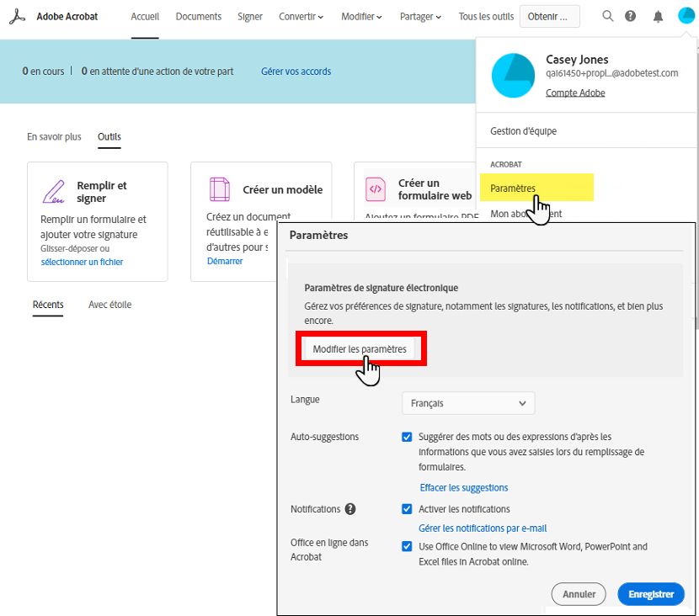Screen dimensions: 699x616
Task: Open the Compte Adobe link
Action: (575, 93)
